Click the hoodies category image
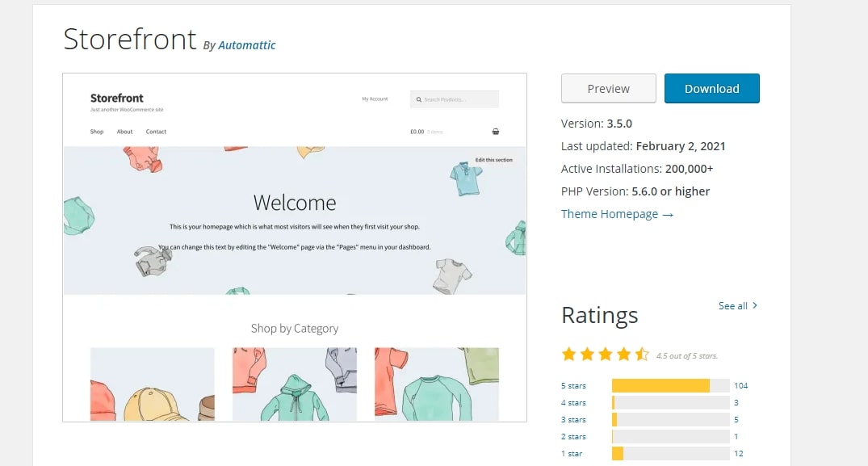868x466 pixels. click(295, 384)
